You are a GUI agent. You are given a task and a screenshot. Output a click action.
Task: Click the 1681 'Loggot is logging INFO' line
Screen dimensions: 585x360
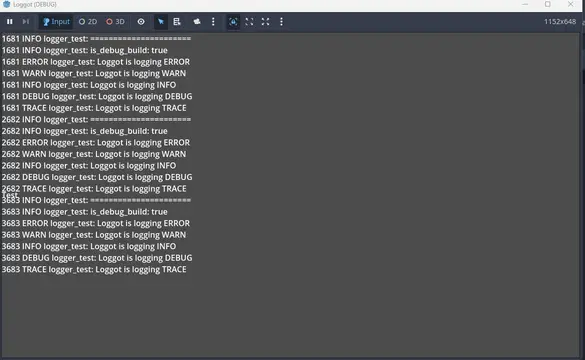[x=89, y=85]
